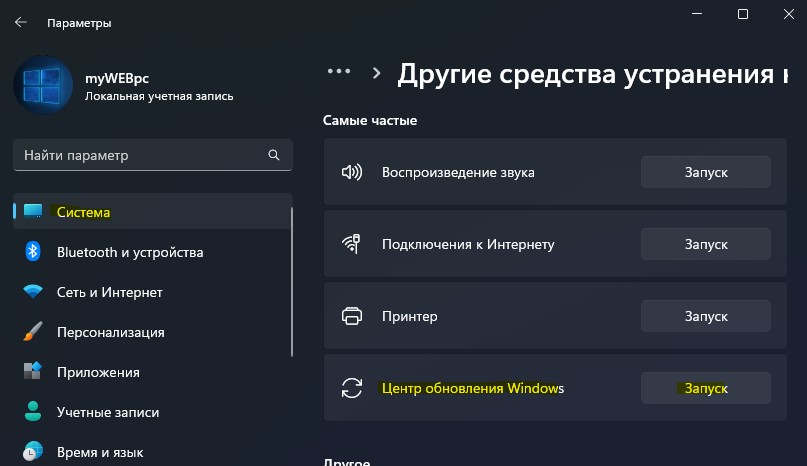The height and width of the screenshot is (466, 807).
Task: Click the Wi-Fi network icon
Action: pos(33,291)
